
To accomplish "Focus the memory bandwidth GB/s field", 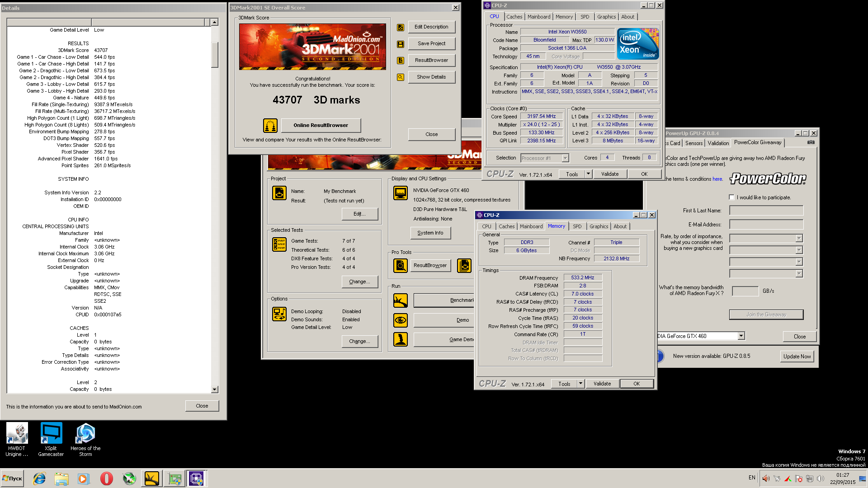I will pos(745,291).
